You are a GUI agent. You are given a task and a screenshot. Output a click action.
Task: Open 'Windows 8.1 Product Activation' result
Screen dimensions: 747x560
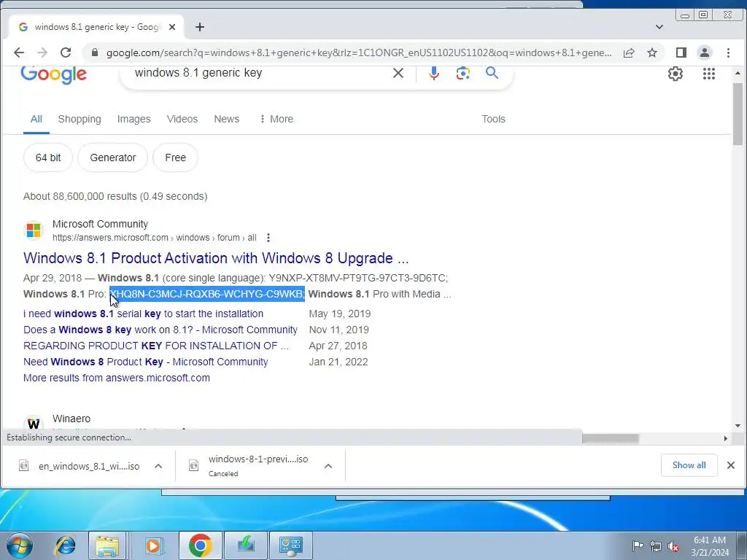[216, 258]
